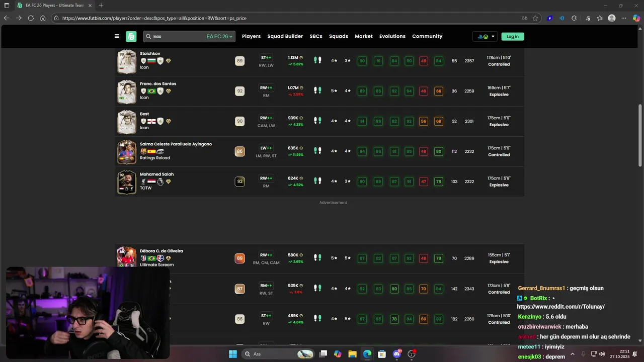Click the 2357 total stats for Stoichkov
The width and height of the screenshot is (644, 362).
[469, 61]
